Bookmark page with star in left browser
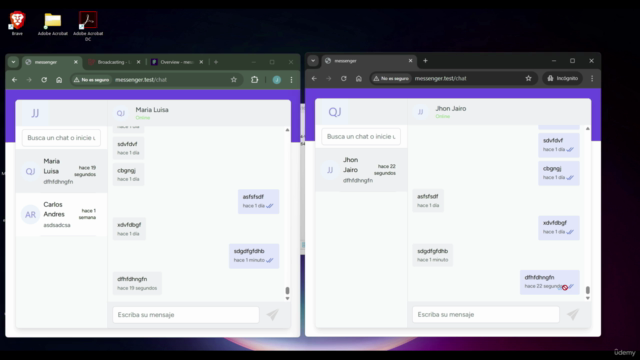 233,80
